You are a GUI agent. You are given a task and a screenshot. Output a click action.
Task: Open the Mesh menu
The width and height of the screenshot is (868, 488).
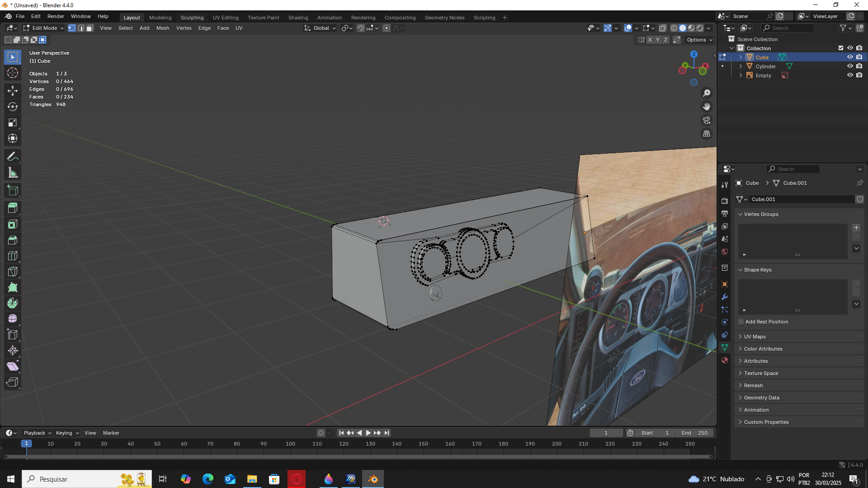[162, 28]
